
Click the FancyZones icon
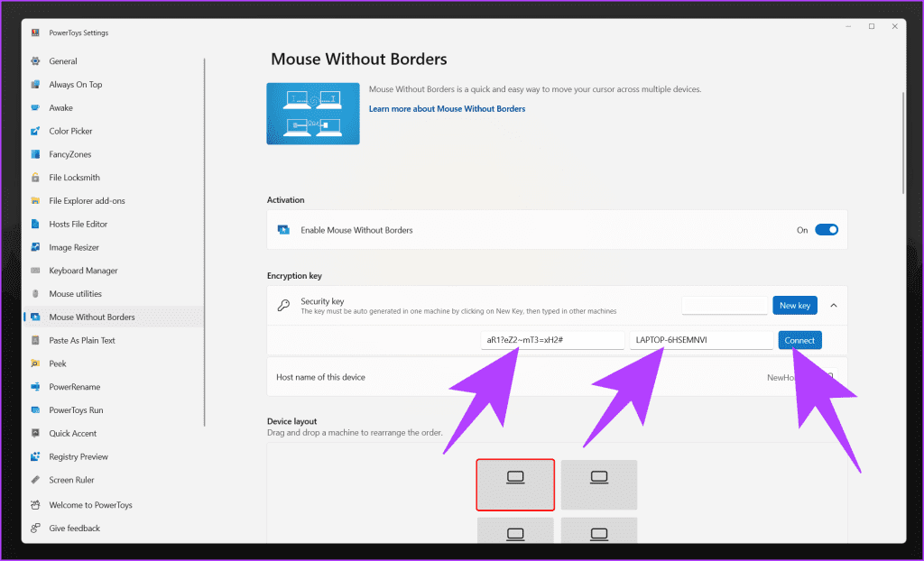click(35, 154)
